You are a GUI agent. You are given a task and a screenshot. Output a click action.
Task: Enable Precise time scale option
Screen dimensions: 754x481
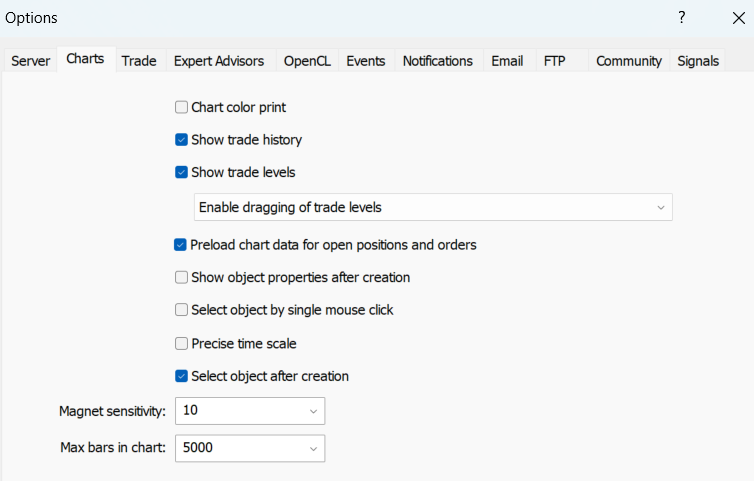pyautogui.click(x=181, y=343)
